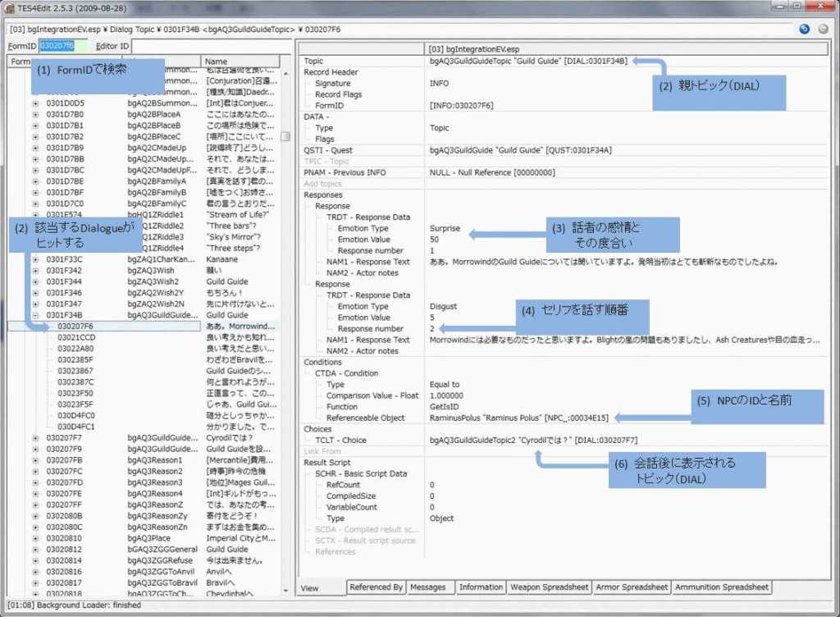Click the grey forward navigation arrow icon
The height and width of the screenshot is (617, 840).
click(824, 29)
